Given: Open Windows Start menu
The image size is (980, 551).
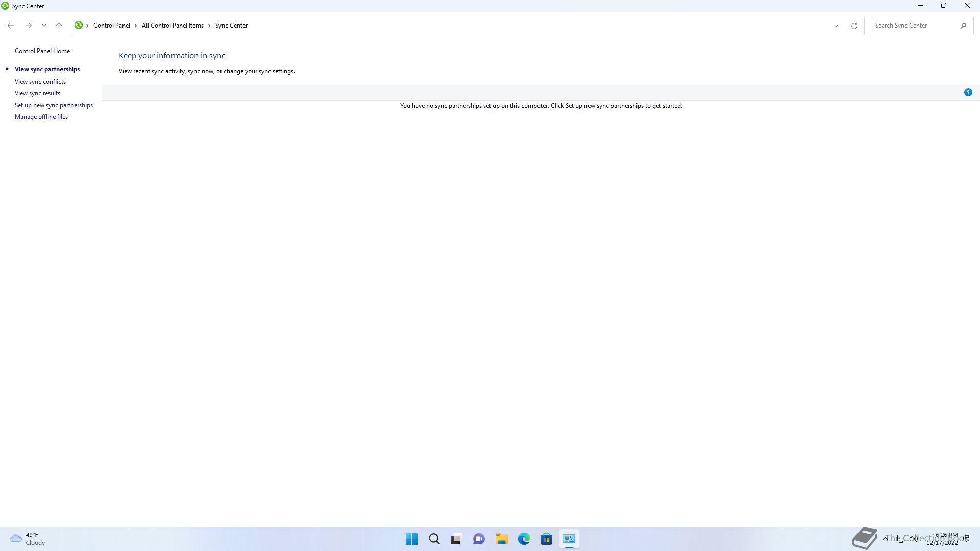Looking at the screenshot, I should (411, 539).
